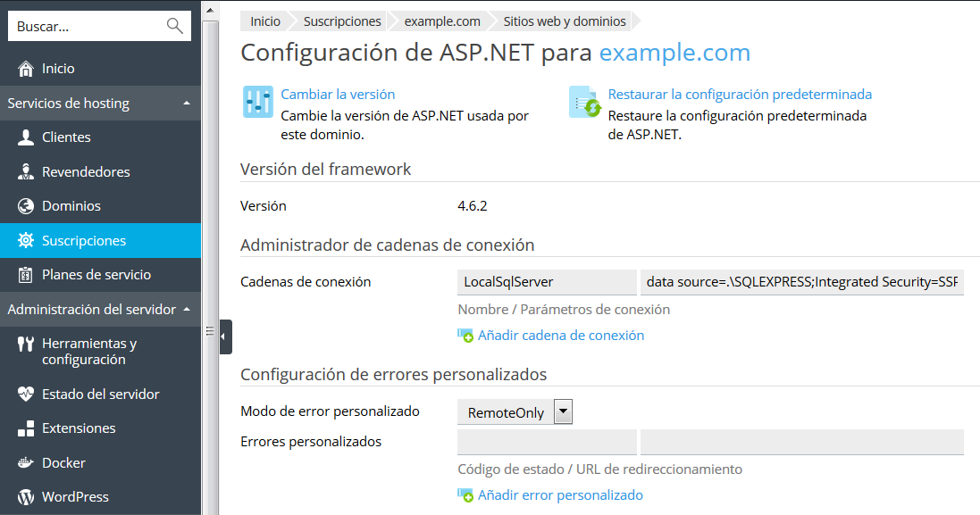Click the Inicio home icon in sidebar
Image resolution: width=980 pixels, height=515 pixels.
coord(26,69)
